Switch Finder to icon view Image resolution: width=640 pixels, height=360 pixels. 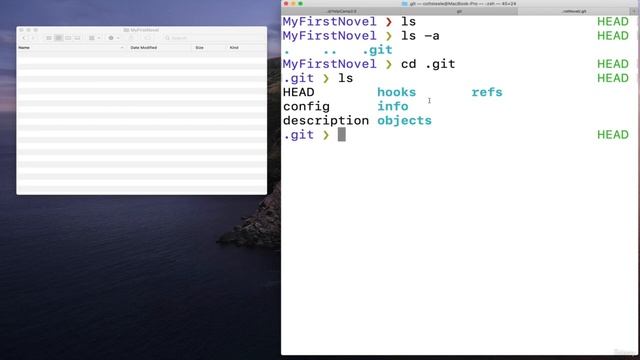click(49, 38)
